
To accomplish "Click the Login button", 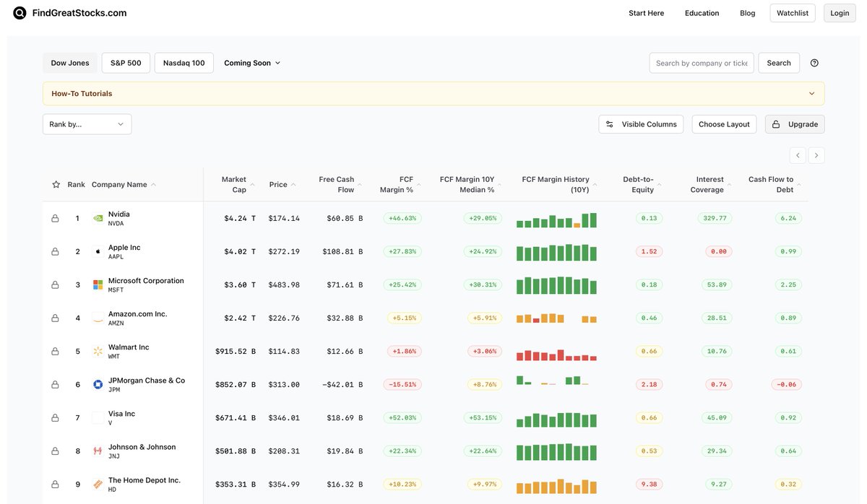I will tap(840, 13).
